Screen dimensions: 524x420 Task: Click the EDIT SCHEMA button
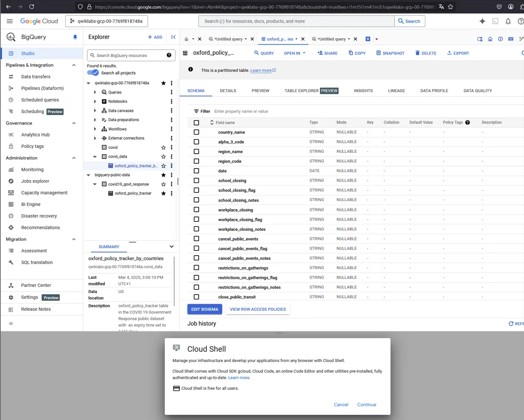coord(205,309)
